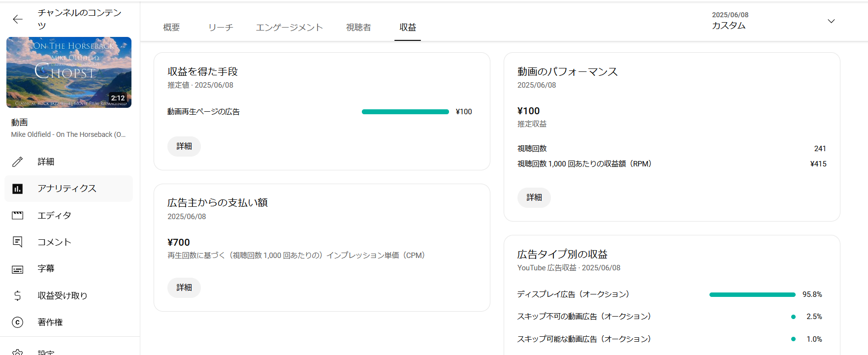Open 著作権 from the sidebar
868x355 pixels.
[69, 322]
